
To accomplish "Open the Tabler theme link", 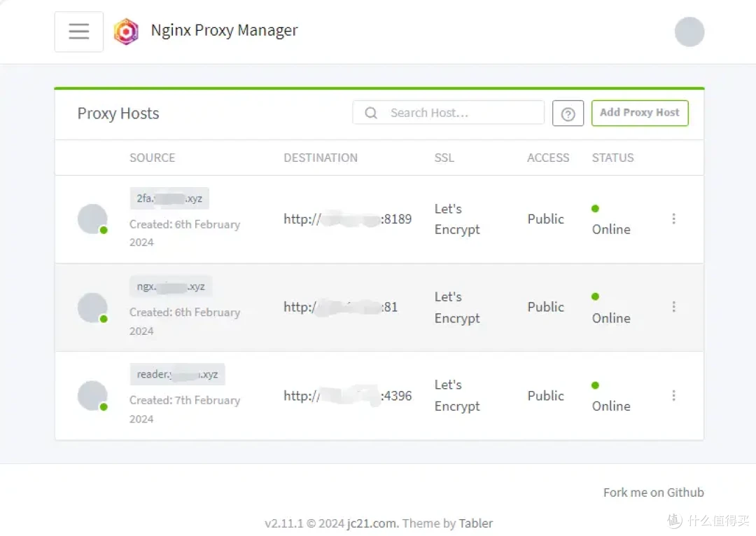I will (x=475, y=523).
